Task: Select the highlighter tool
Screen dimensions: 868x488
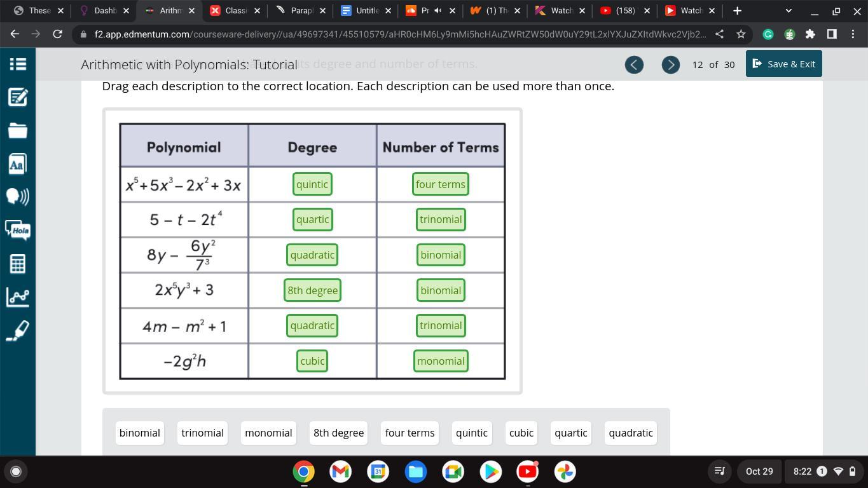Action: [x=17, y=330]
